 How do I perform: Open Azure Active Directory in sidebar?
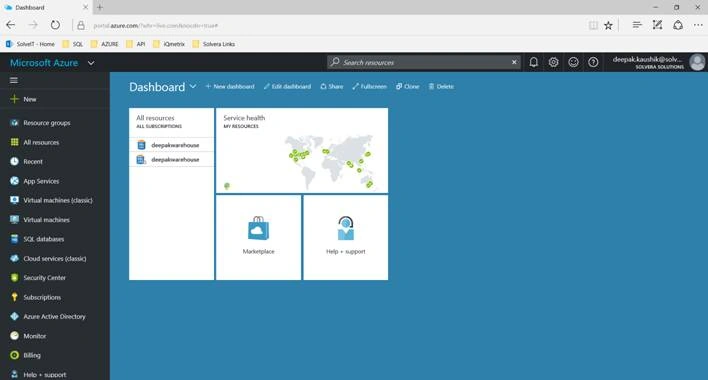(54, 317)
